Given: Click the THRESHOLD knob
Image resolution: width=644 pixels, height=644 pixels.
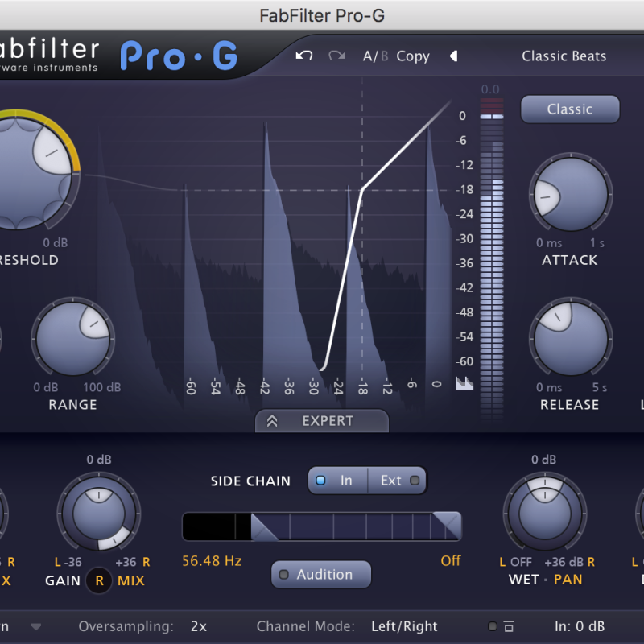Looking at the screenshot, I should coord(16,172).
